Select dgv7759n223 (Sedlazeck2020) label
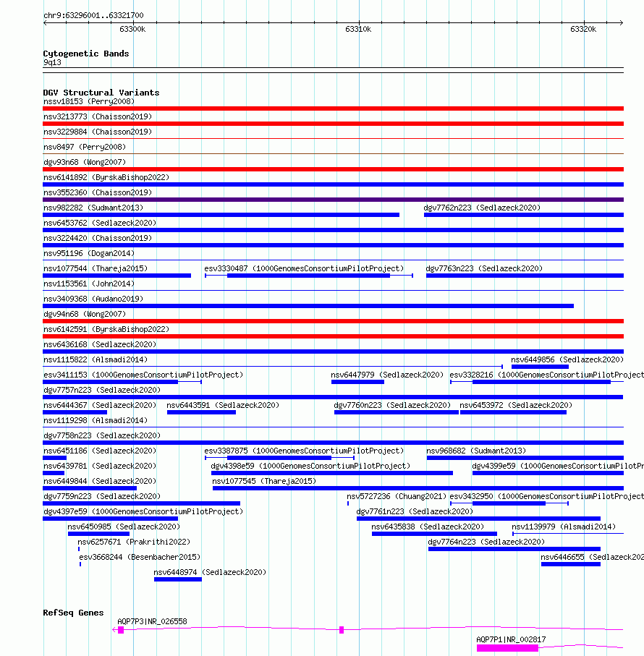This screenshot has width=644, height=656. pos(102,497)
